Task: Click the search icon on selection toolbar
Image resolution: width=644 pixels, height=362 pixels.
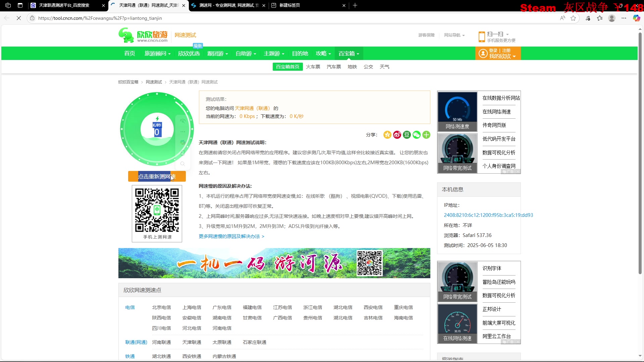Action: [x=183, y=164]
